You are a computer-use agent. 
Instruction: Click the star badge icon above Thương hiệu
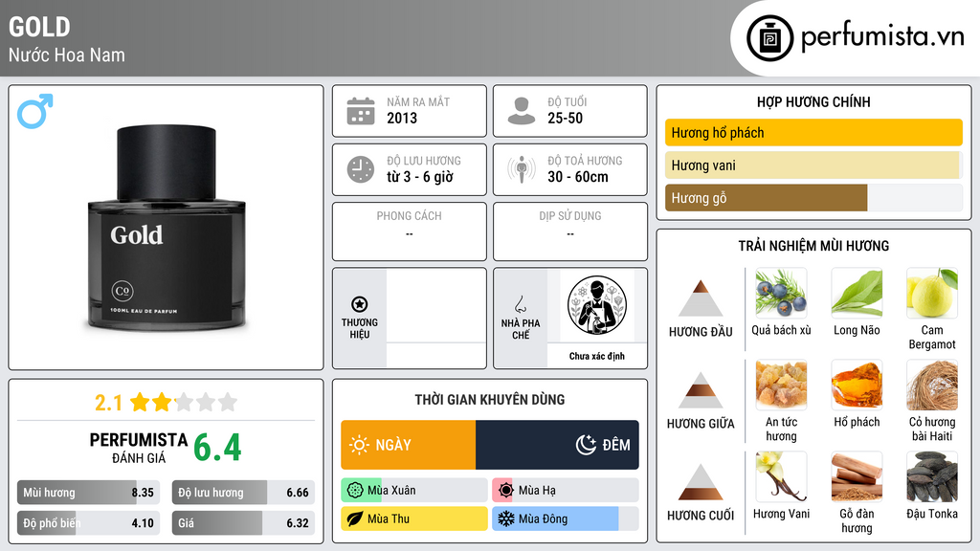pos(360,304)
